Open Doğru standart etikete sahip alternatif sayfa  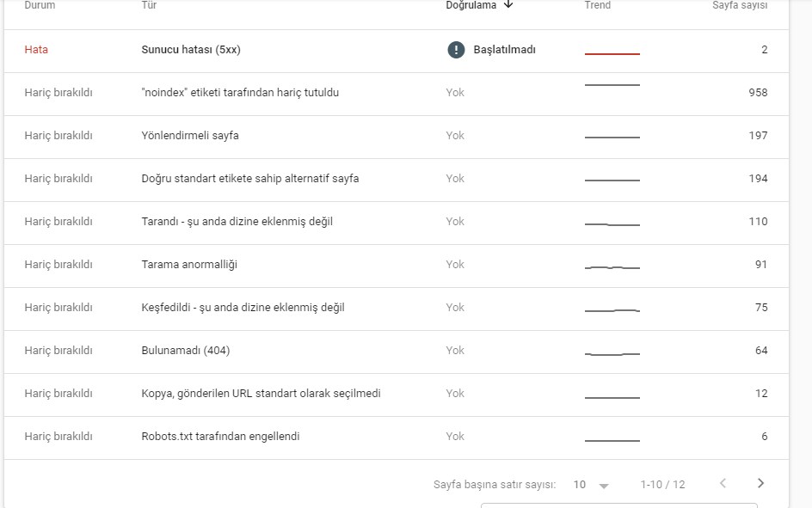397,180
